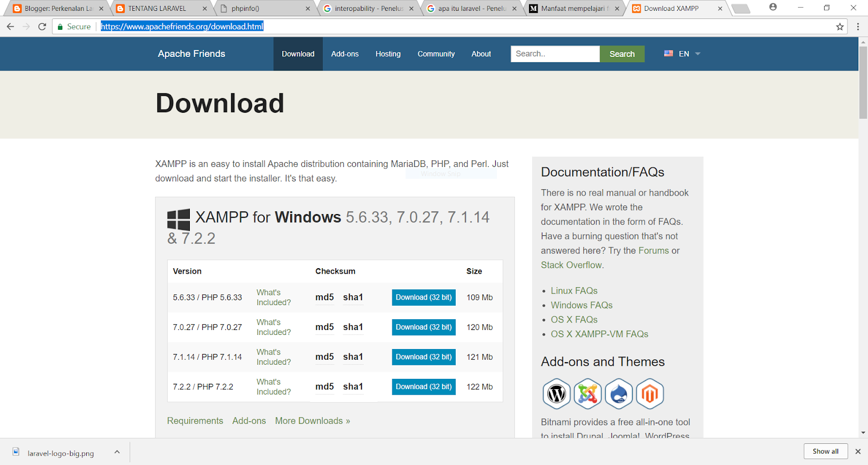
Task: Click the green Search button
Action: point(622,54)
